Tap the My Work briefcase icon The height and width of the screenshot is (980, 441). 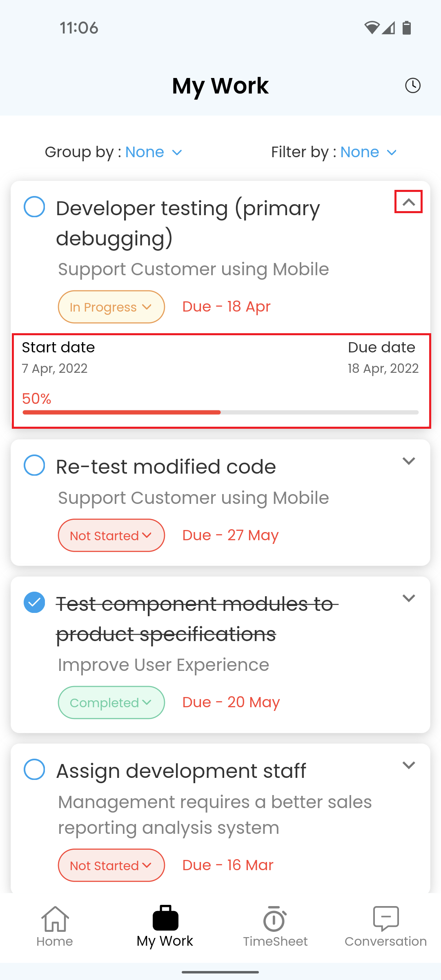click(x=165, y=918)
